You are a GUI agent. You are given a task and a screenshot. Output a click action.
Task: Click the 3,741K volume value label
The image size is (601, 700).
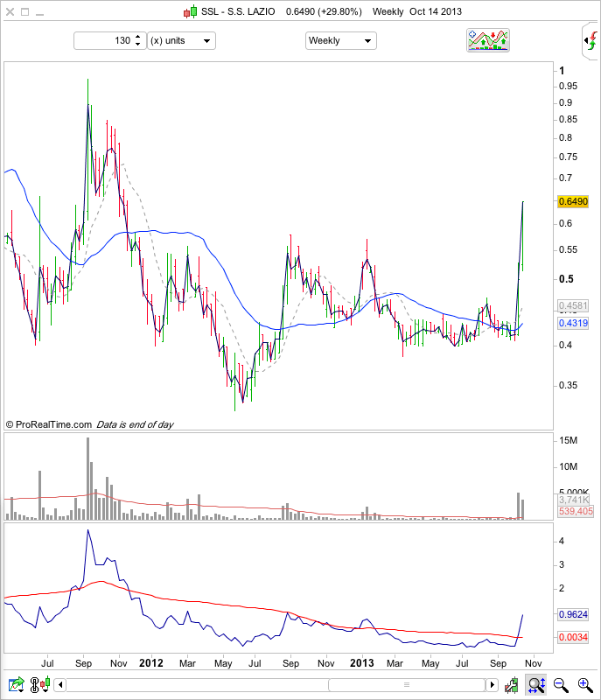coord(574,500)
